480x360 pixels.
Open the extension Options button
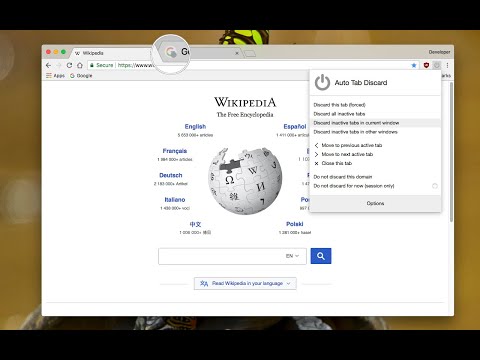point(375,203)
